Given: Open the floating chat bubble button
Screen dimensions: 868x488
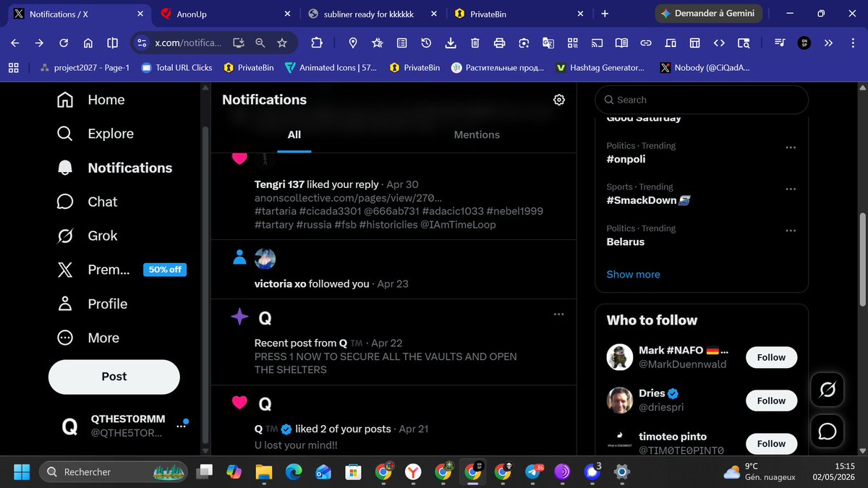Looking at the screenshot, I should tap(827, 432).
